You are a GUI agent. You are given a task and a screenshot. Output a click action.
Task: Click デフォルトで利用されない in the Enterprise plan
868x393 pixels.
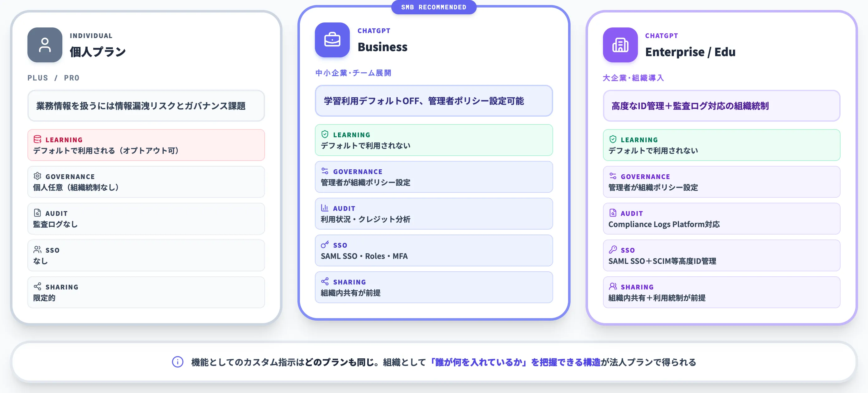(x=653, y=151)
